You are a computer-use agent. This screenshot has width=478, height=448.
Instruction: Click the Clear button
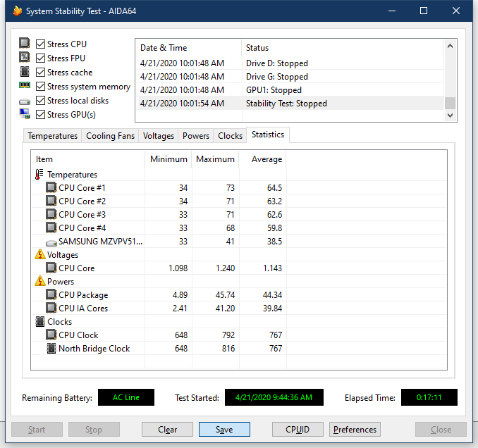(167, 430)
